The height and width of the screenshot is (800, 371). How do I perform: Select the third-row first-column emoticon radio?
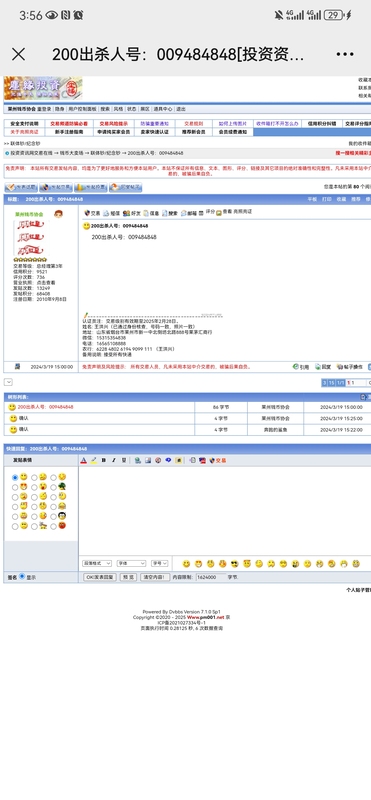click(x=15, y=497)
